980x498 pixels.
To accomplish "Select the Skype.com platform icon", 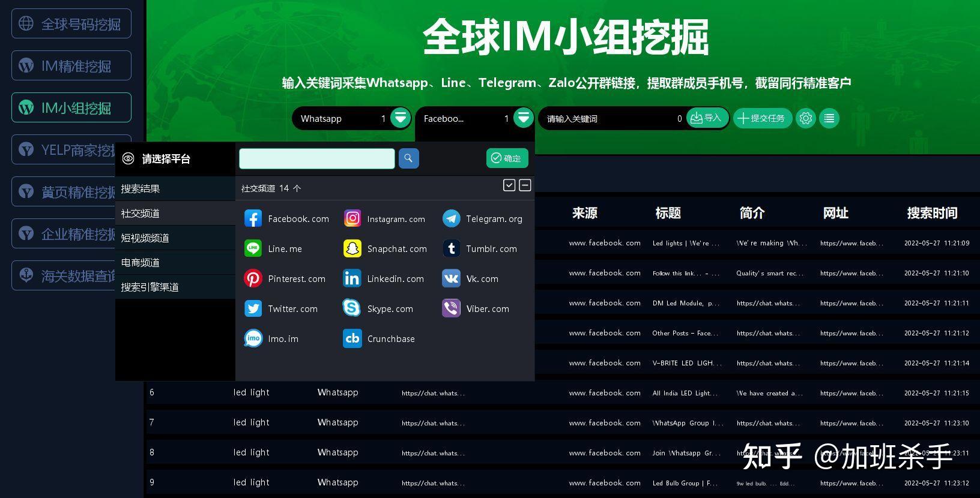I will pos(352,308).
